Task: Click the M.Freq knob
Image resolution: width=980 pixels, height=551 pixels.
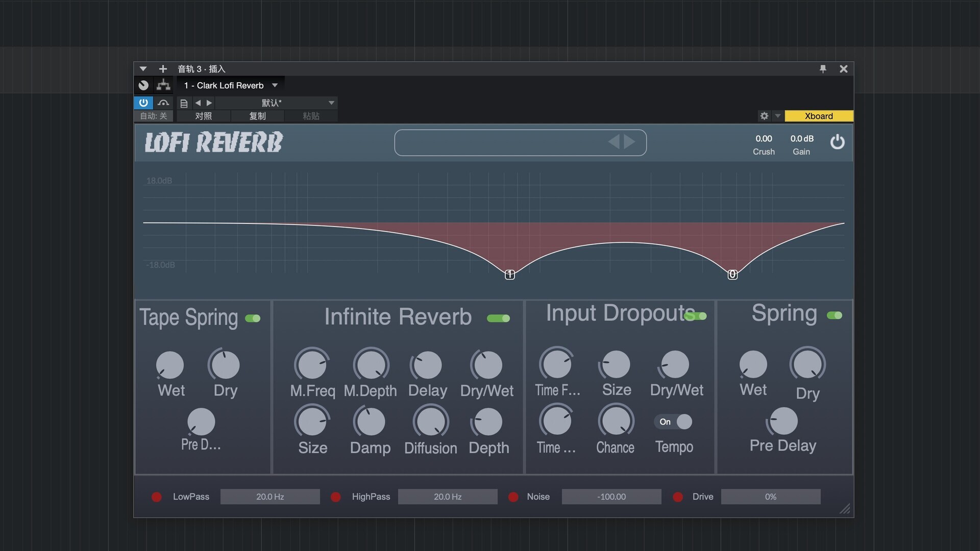Action: [312, 365]
